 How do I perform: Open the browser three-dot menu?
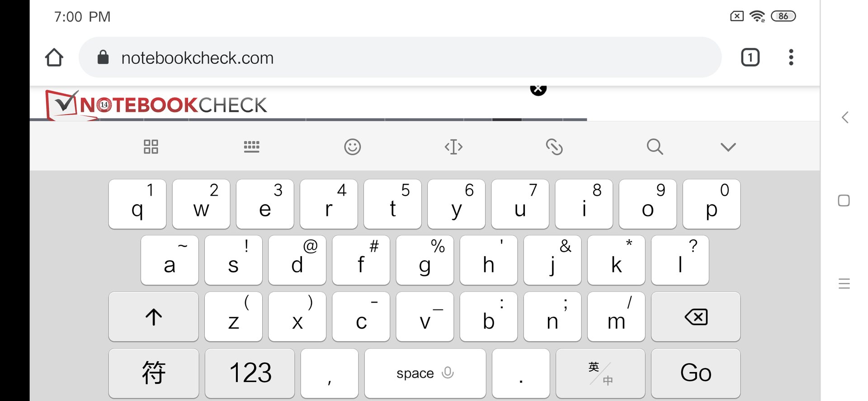click(791, 57)
